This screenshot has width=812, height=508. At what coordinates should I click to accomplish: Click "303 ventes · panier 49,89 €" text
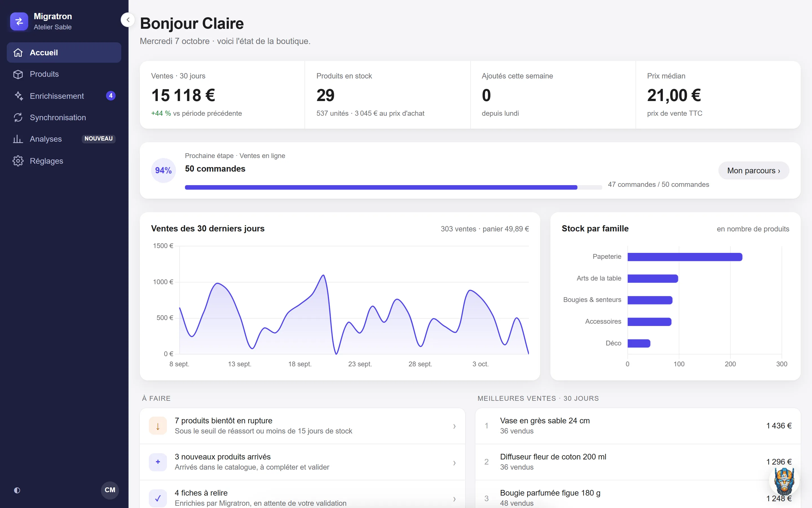click(485, 229)
